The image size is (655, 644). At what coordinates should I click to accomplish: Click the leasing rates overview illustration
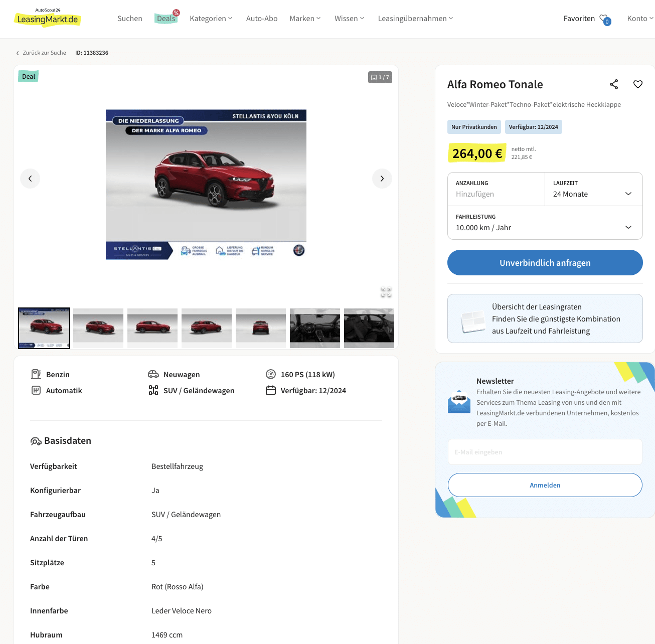coord(473,322)
